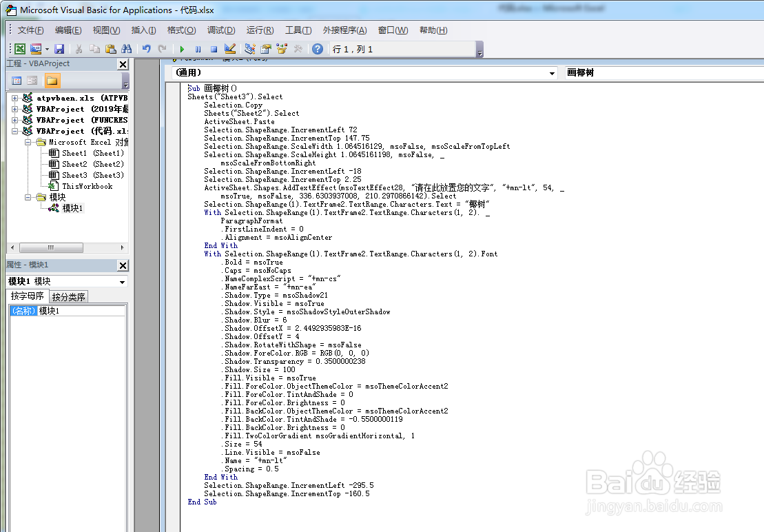Click the Copy icon in toolbar

[94, 49]
